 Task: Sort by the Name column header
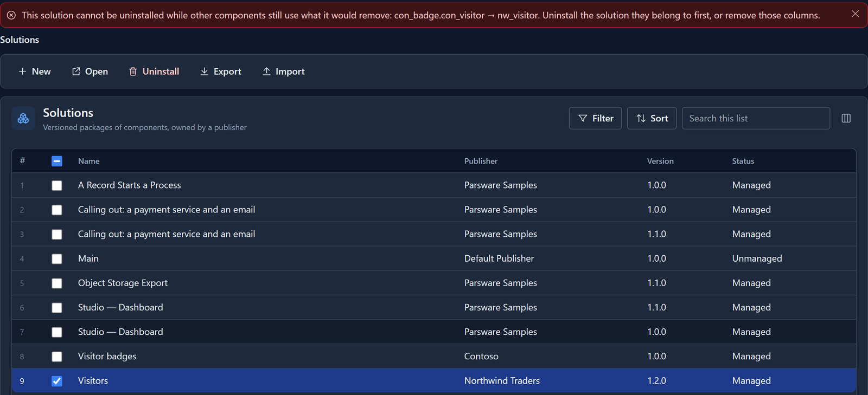[x=88, y=161]
